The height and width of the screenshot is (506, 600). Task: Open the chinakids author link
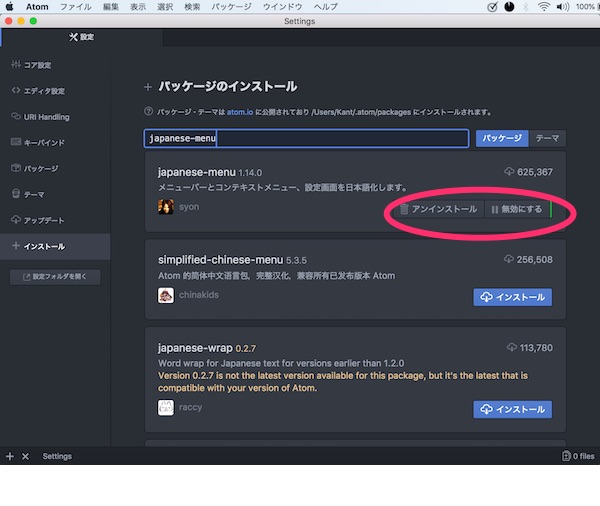(199, 295)
